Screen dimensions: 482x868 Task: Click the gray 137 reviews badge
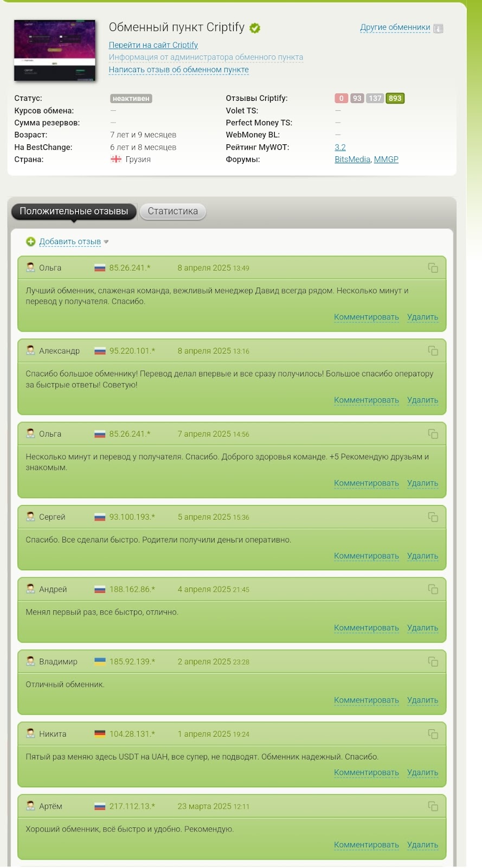point(375,98)
